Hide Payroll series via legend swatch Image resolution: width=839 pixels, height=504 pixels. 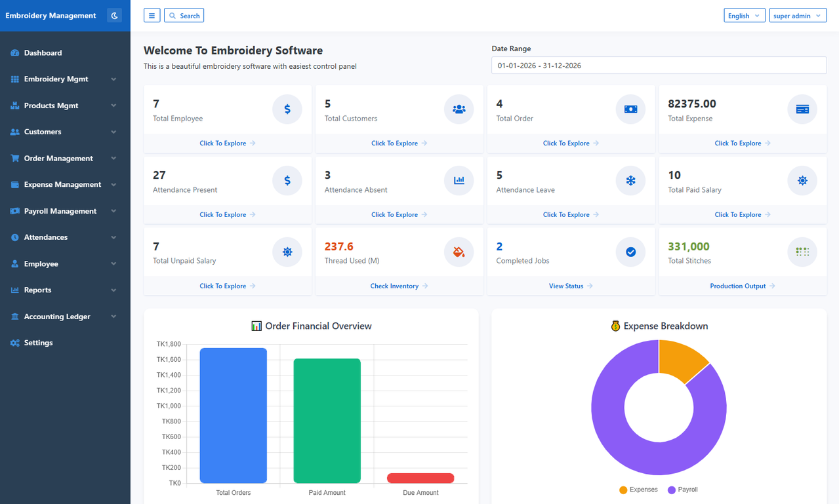pyautogui.click(x=672, y=490)
